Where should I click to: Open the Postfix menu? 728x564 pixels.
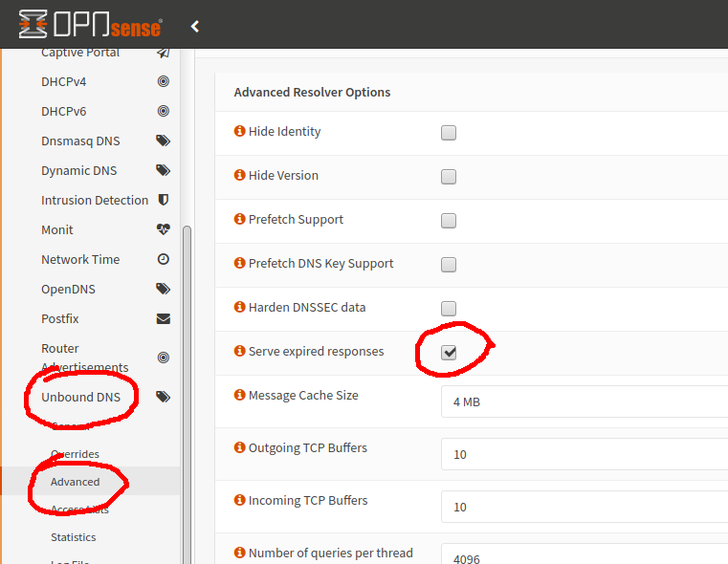point(60,318)
